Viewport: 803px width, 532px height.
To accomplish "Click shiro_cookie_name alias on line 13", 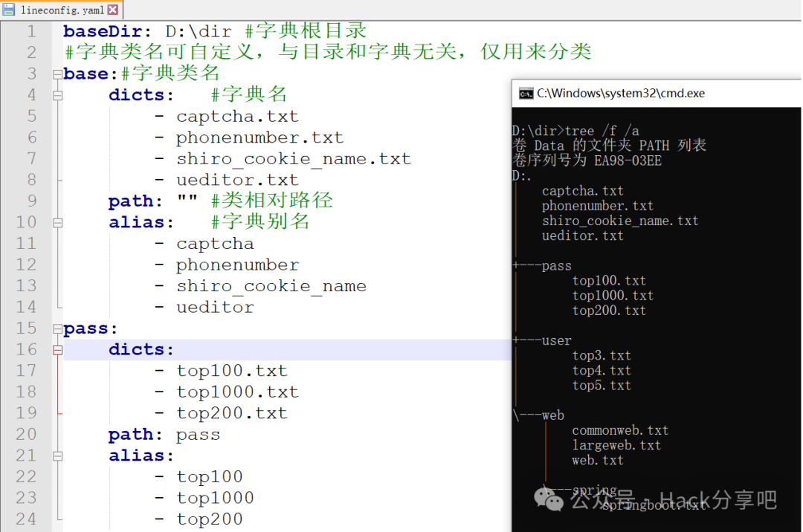I will [271, 286].
